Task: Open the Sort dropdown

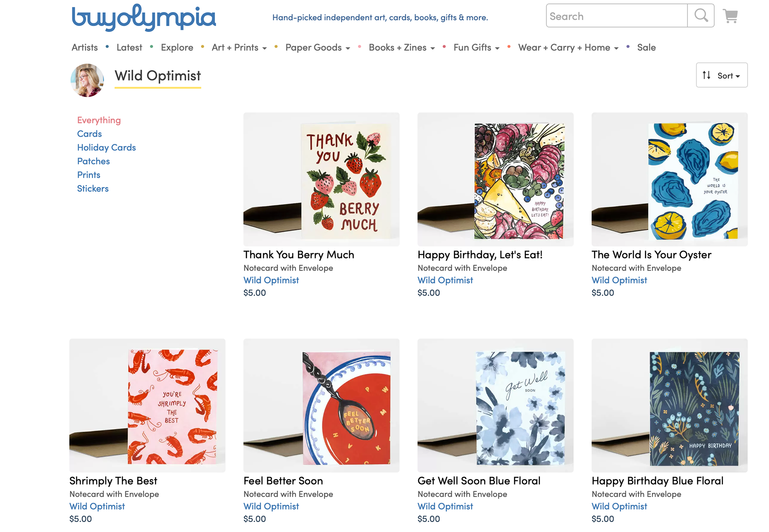Action: tap(721, 75)
